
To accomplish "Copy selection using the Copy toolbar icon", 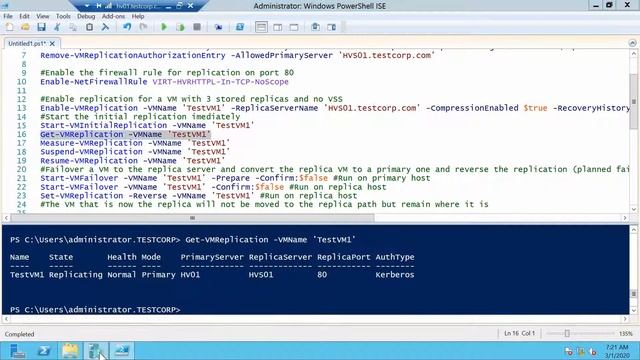I will 73,27.
